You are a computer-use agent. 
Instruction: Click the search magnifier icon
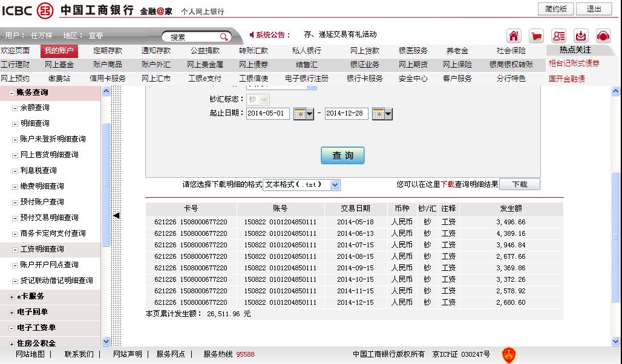click(224, 37)
